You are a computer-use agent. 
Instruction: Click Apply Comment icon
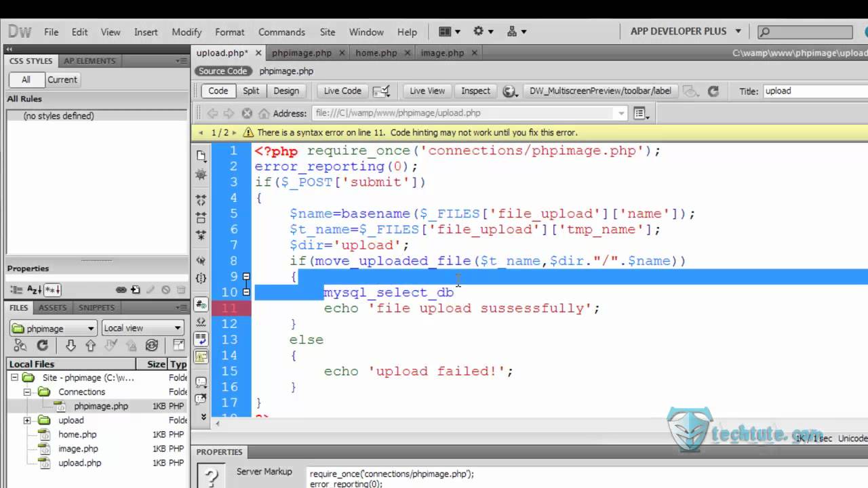tap(201, 382)
